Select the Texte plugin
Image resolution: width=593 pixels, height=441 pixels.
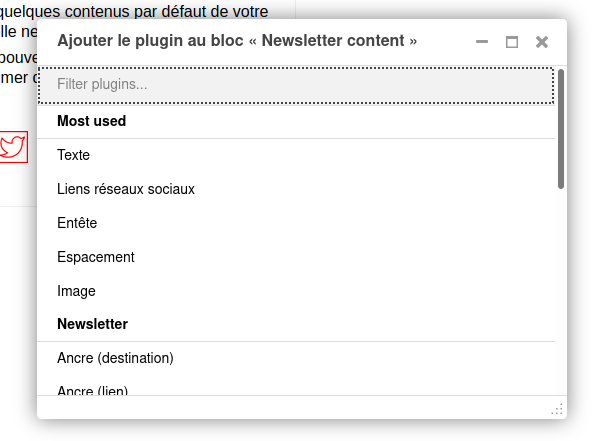[296, 155]
